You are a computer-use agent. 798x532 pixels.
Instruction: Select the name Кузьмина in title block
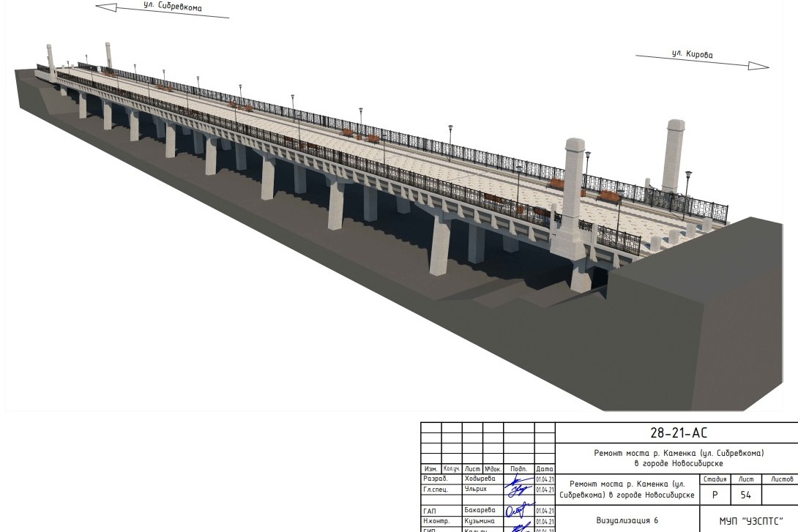pos(480,520)
